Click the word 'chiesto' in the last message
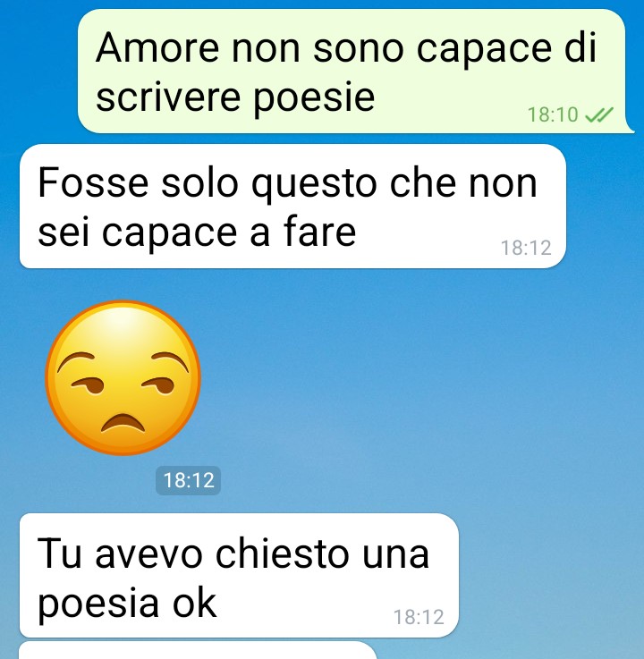 click(x=282, y=553)
